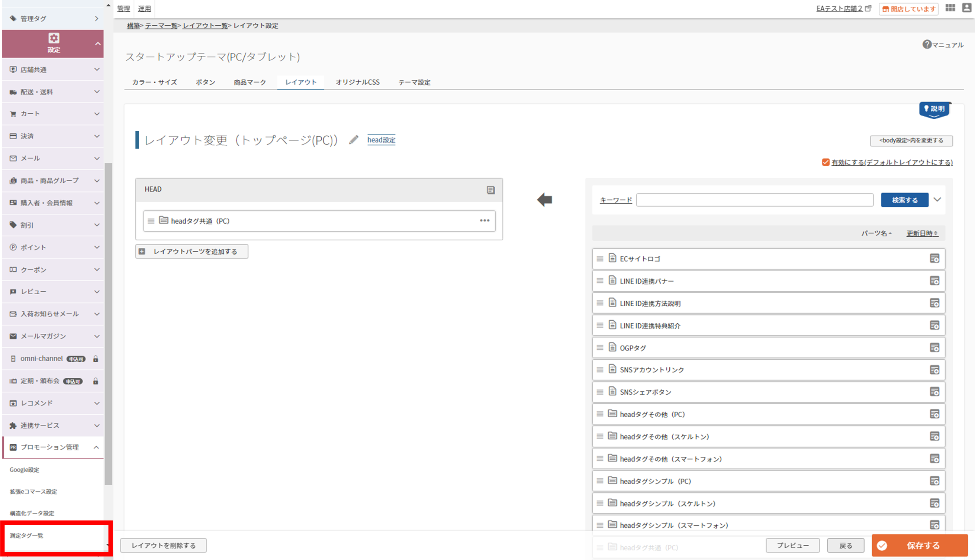This screenshot has width=975, height=560.
Task: Open head設定 link
Action: [381, 140]
